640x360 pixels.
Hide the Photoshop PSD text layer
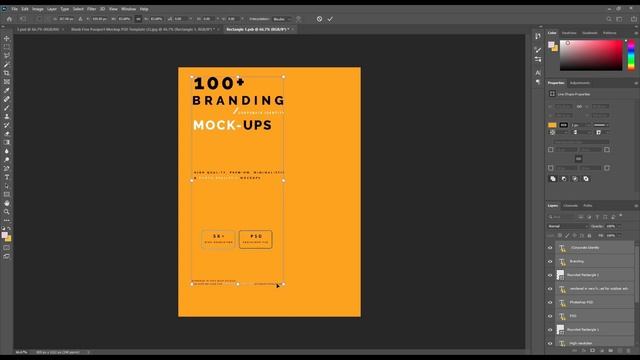[x=550, y=302]
